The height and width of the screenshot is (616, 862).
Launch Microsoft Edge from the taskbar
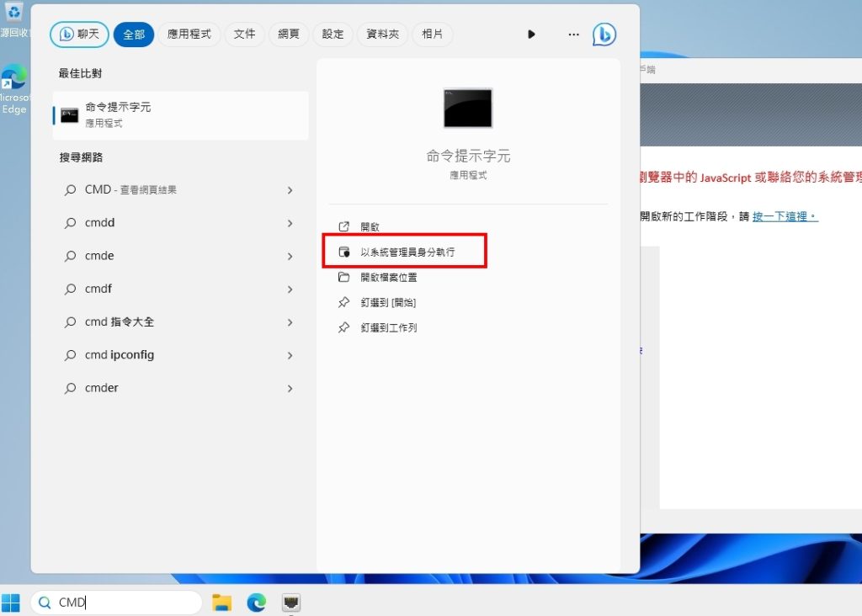pyautogui.click(x=256, y=603)
